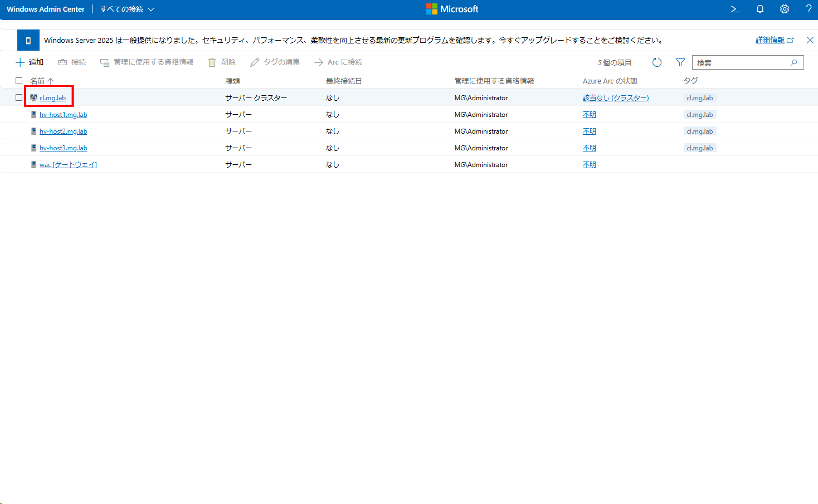Open the filter funnel icon
This screenshot has width=818, height=504.
(x=680, y=62)
